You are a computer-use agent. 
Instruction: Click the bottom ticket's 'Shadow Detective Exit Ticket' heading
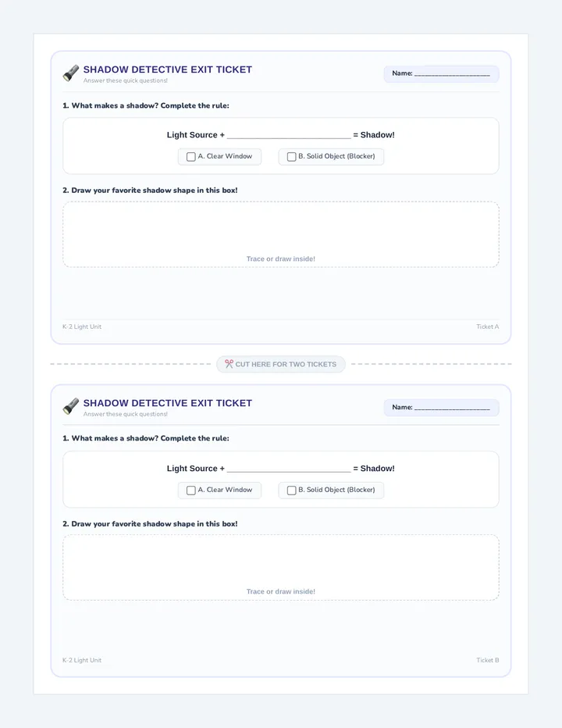tap(168, 403)
